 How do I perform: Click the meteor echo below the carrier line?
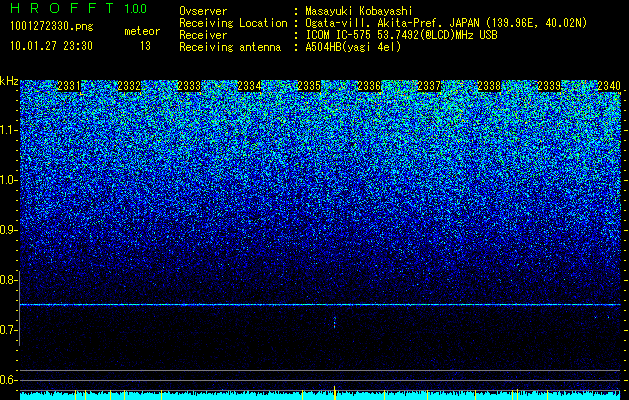[335, 322]
